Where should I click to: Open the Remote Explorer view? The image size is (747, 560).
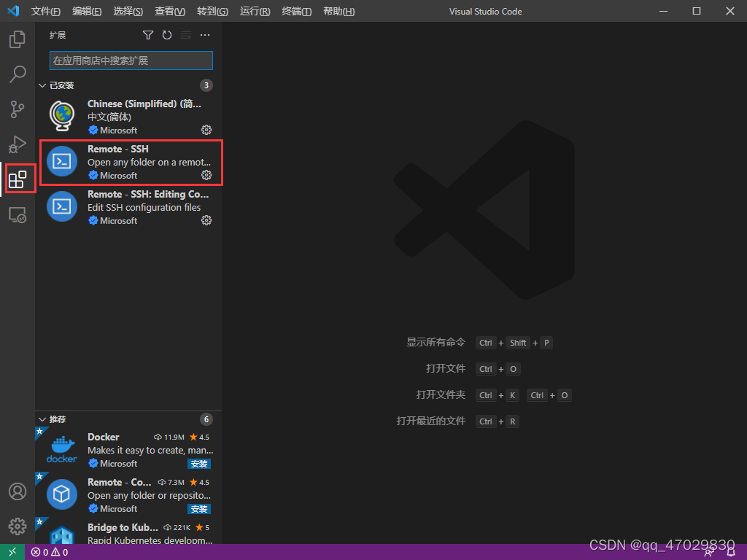(18, 215)
